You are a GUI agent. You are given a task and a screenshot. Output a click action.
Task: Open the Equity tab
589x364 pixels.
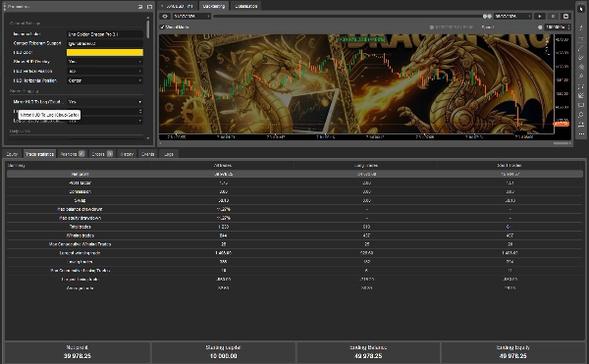click(12, 154)
